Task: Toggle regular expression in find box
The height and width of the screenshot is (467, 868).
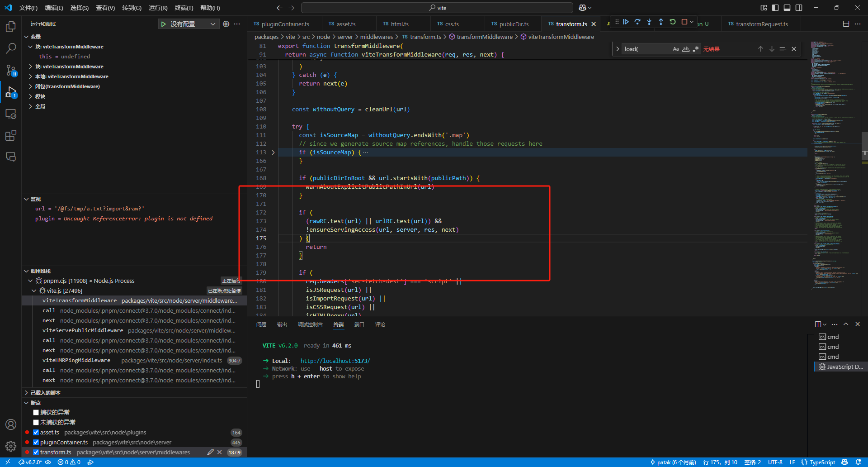Action: 696,49
